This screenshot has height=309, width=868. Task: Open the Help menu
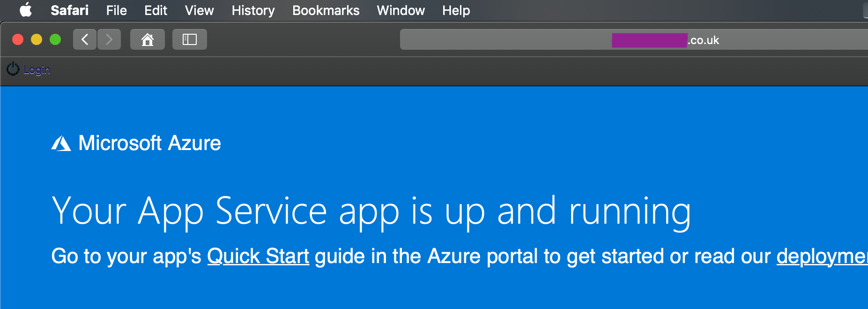point(456,10)
